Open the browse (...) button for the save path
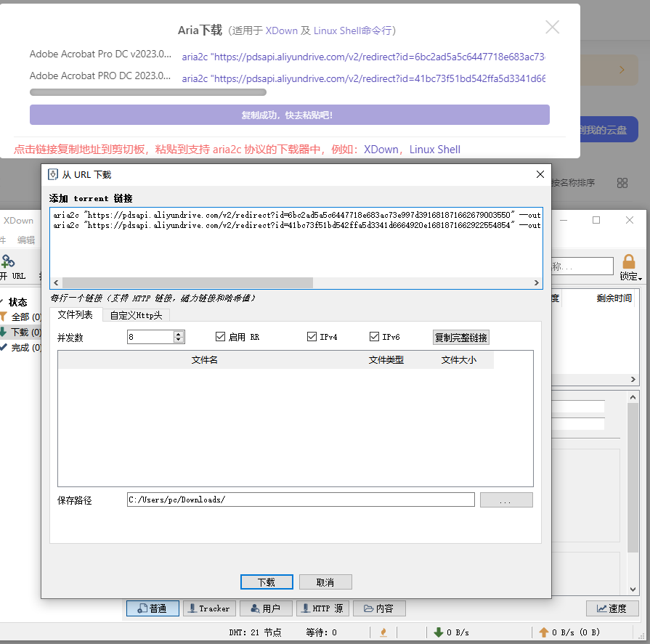The image size is (650, 644). coord(505,500)
